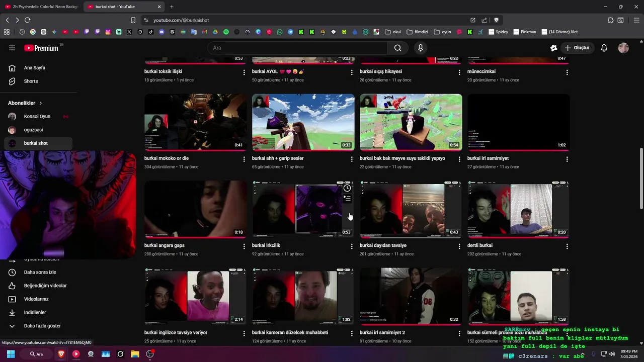Open the account avatar menu
This screenshot has width=644, height=362.
pos(623,48)
